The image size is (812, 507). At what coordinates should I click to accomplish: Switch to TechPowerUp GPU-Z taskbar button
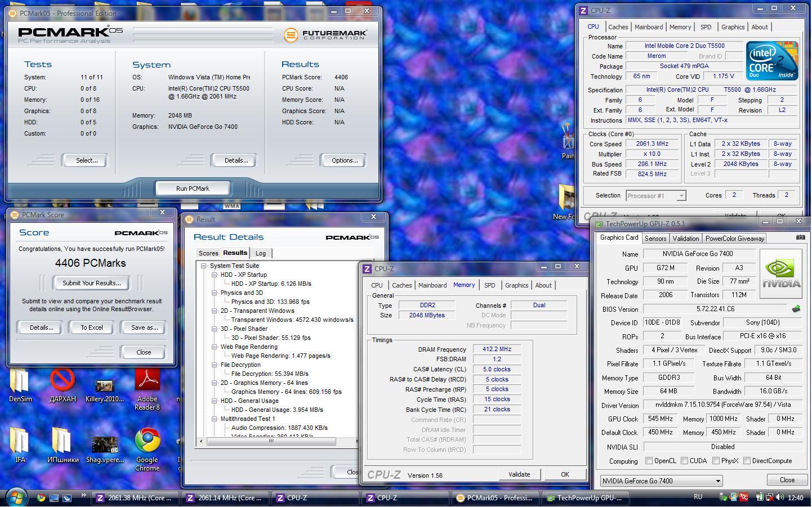[x=586, y=497]
